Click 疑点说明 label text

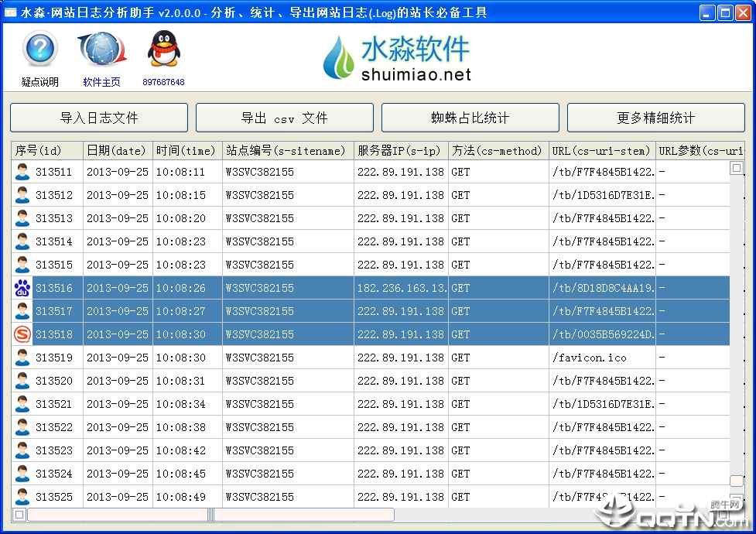40,82
